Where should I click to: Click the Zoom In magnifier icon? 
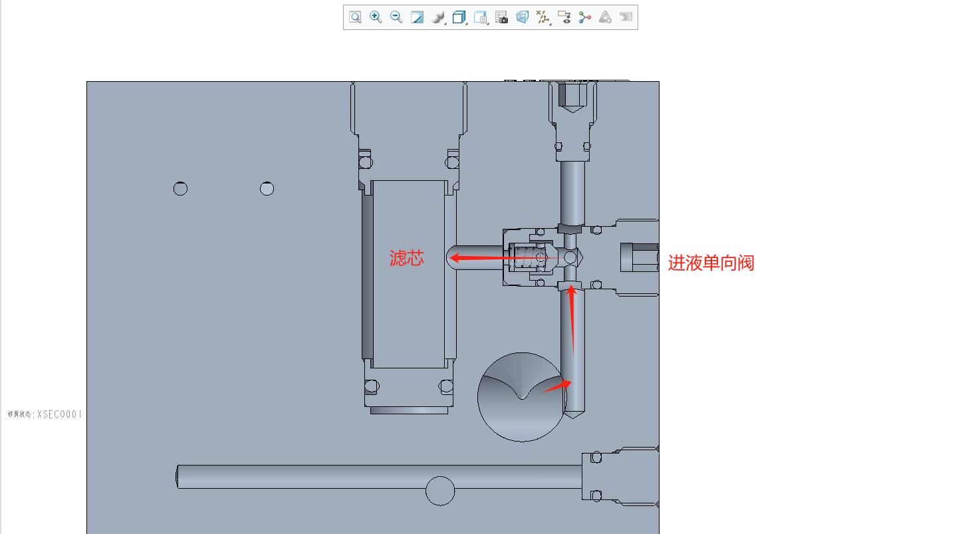tap(376, 17)
